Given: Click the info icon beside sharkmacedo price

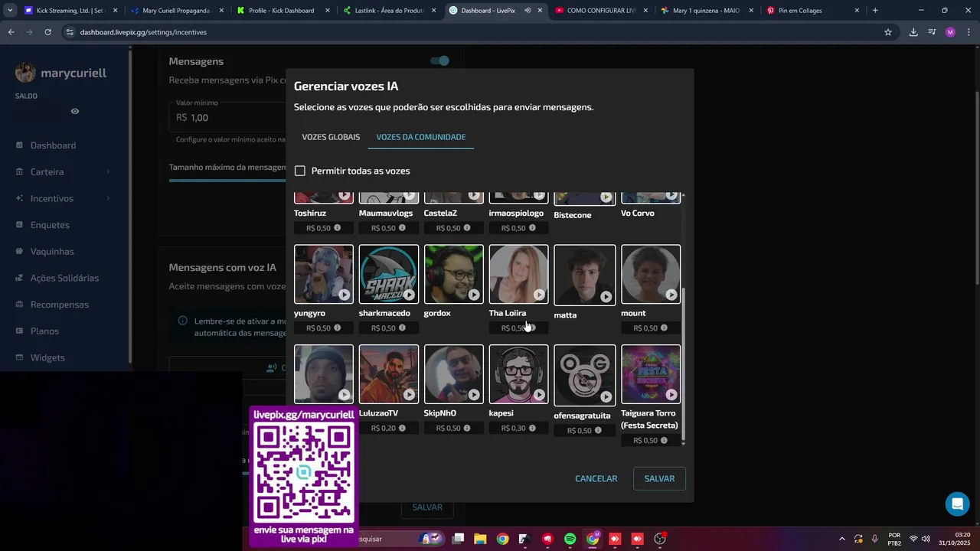Looking at the screenshot, I should click(x=402, y=328).
